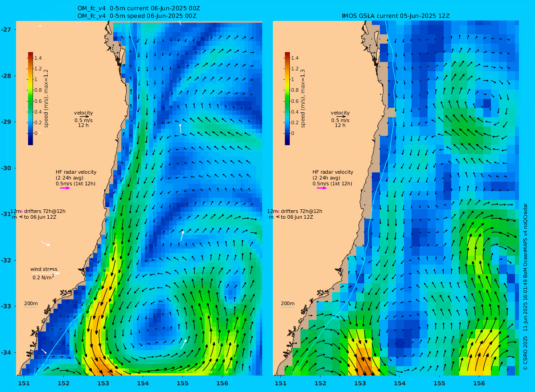
Task: Click the magenta HF radar arrow in right map
Action: coord(322,188)
